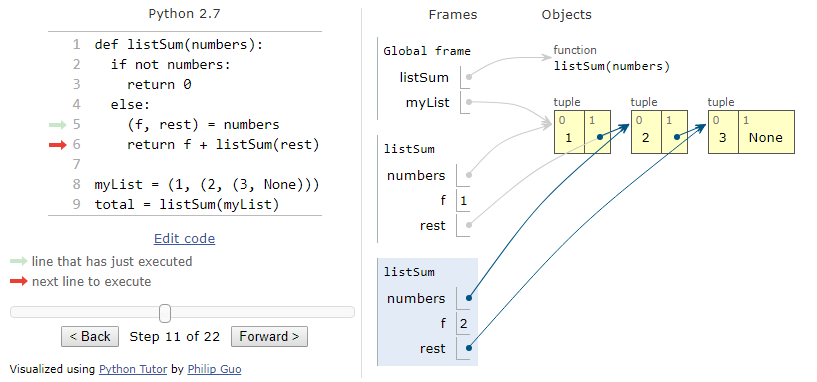Click the highlighted listSum frame title
Screen dimensions: 817x382
coord(409,272)
